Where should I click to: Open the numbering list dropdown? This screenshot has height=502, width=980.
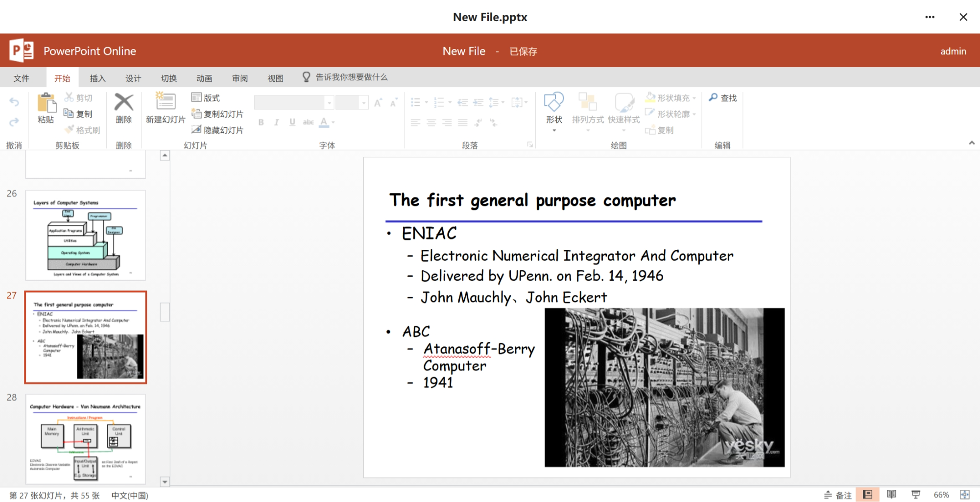[450, 102]
